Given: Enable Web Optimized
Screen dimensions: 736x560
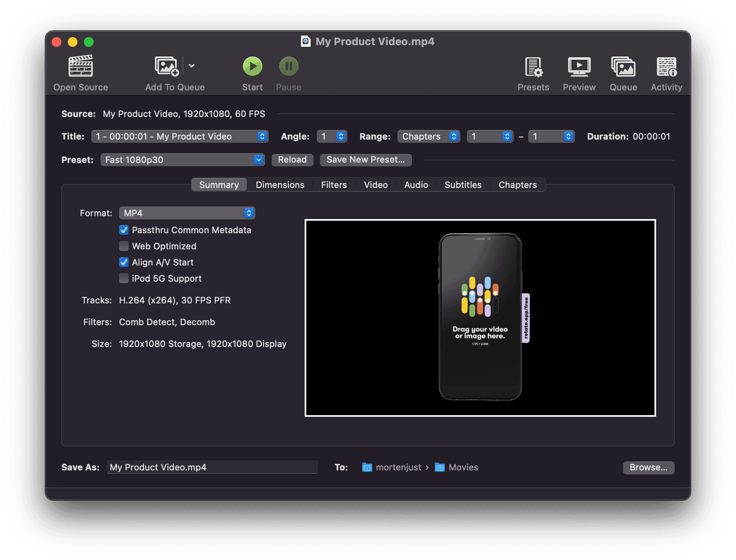Looking at the screenshot, I should (x=123, y=246).
